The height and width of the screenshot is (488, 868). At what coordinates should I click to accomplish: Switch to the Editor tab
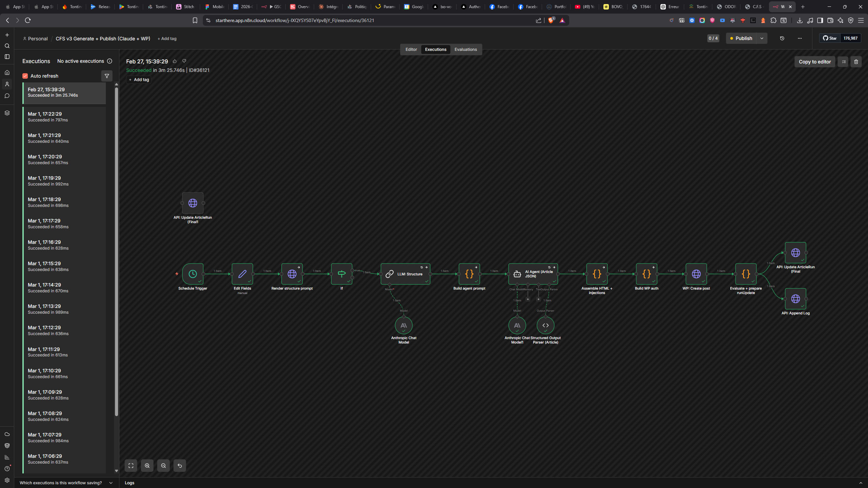click(x=411, y=50)
